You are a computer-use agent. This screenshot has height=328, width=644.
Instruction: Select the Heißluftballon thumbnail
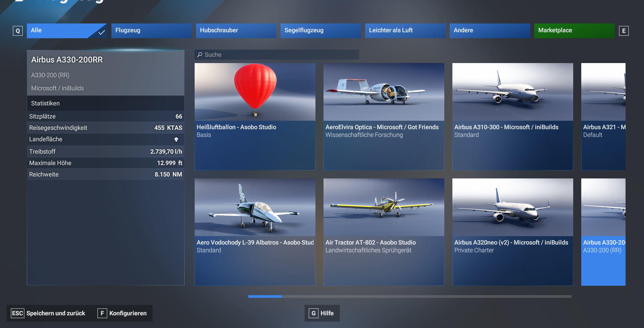point(255,92)
